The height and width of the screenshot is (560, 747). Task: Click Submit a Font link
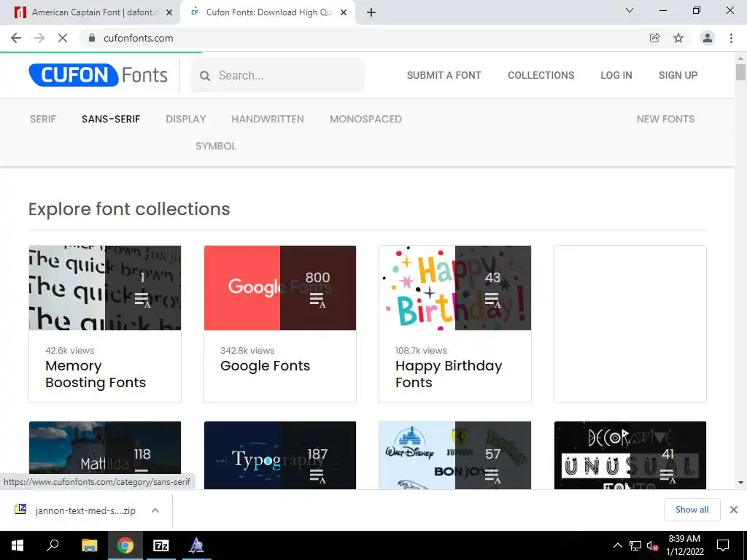pyautogui.click(x=444, y=75)
